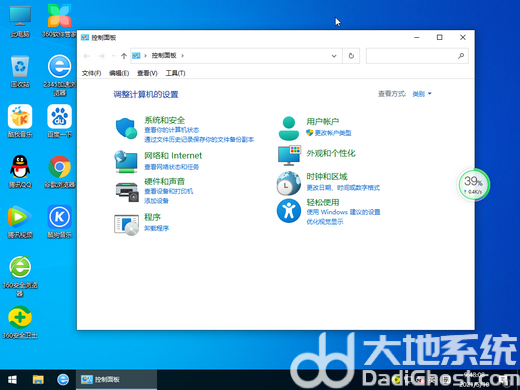Viewport: 520px width, 390px height.
Task: Open 时钟和区域 heading link
Action: [327, 177]
